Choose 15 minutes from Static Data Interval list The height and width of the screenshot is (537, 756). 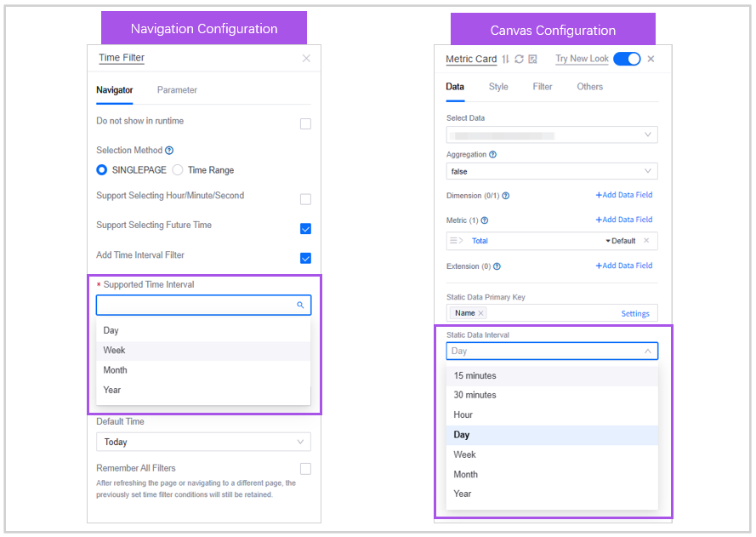[x=475, y=375]
